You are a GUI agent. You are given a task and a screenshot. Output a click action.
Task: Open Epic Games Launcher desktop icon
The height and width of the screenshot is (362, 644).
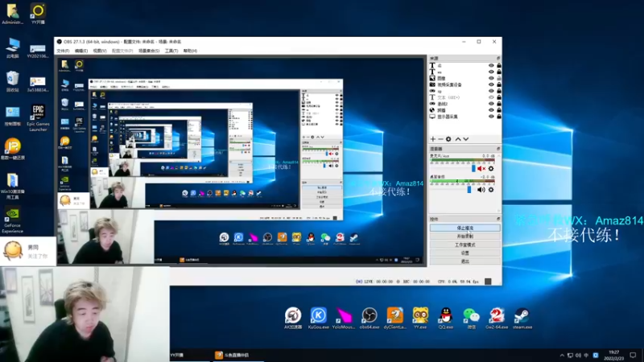click(x=38, y=117)
